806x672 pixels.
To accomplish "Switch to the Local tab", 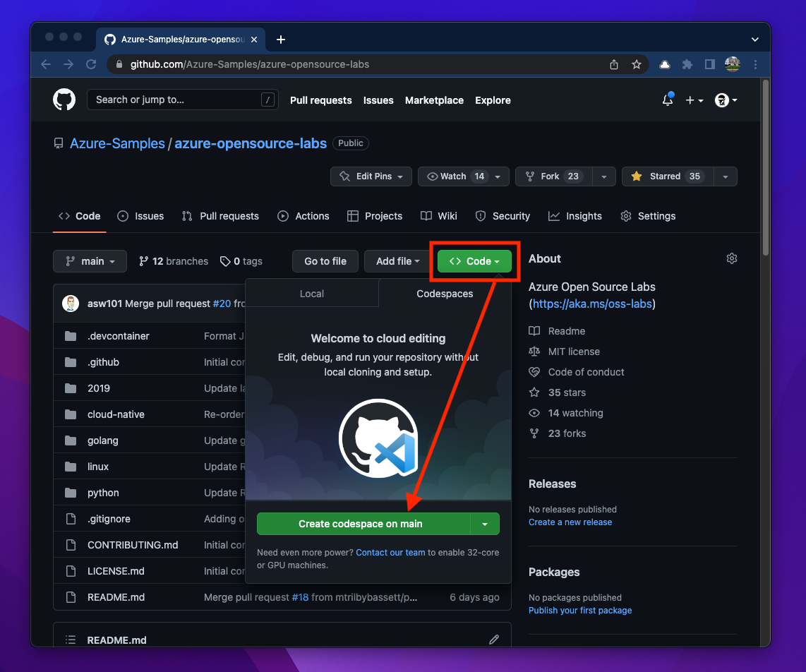I will [x=311, y=294].
